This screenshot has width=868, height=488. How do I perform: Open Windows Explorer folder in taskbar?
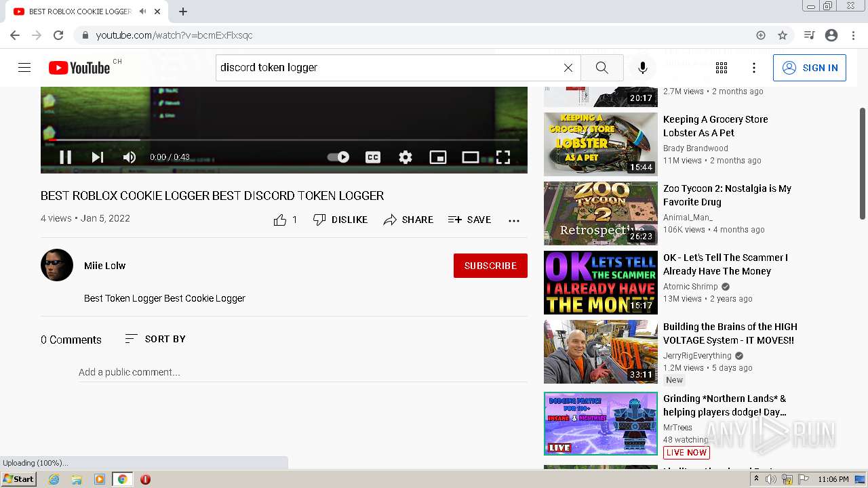pos(77,479)
